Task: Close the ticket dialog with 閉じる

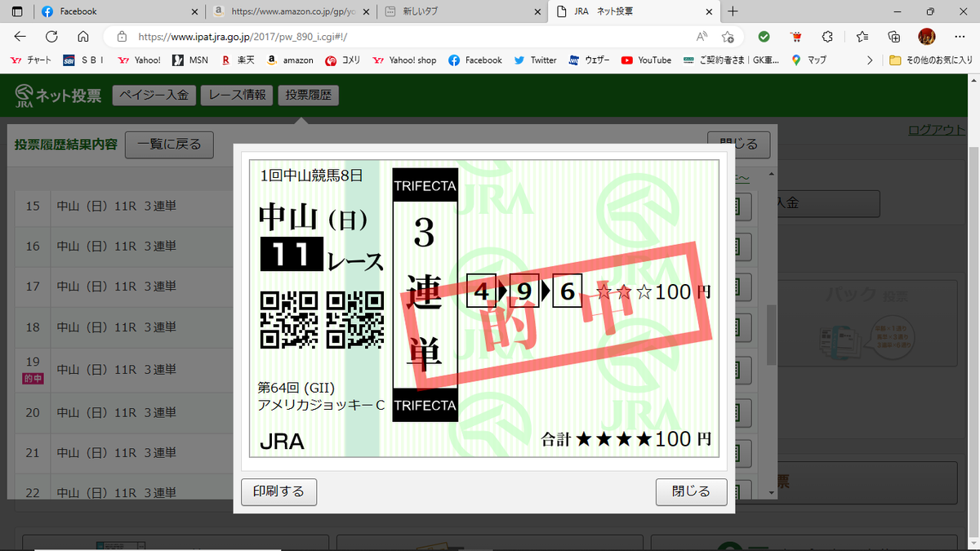Action: click(691, 491)
